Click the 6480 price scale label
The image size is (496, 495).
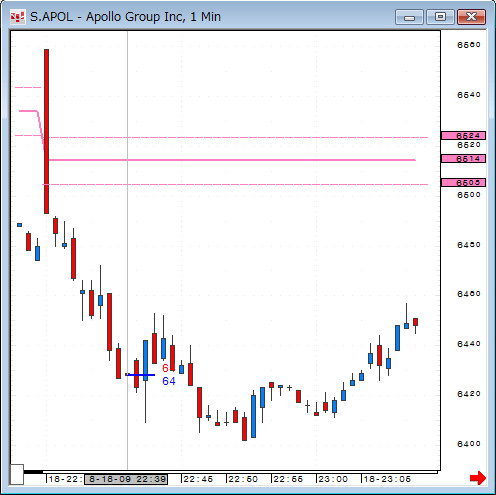coord(469,245)
